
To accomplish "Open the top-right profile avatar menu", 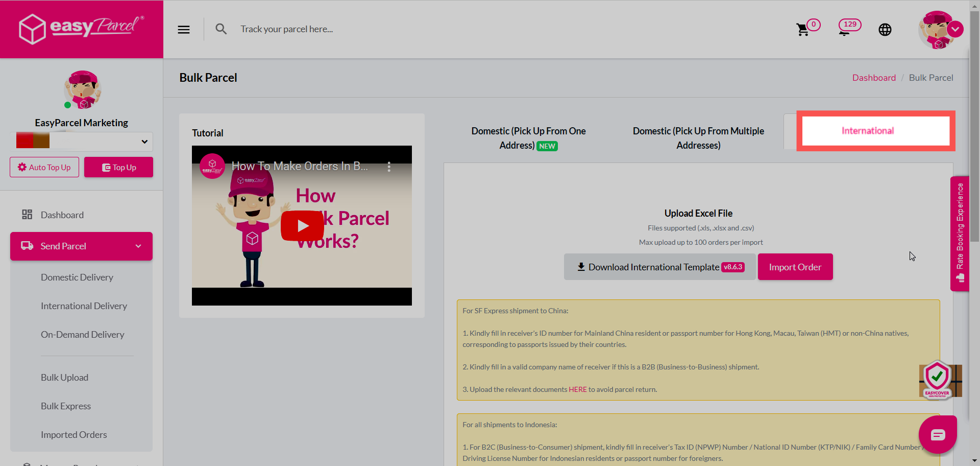I will [940, 30].
